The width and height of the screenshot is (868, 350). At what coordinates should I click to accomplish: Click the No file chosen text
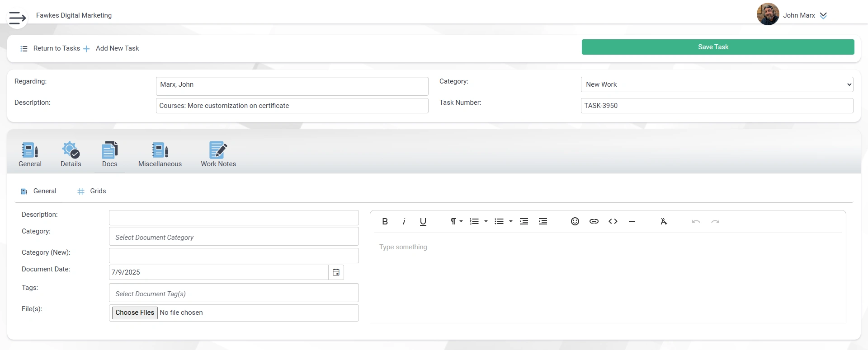181,313
